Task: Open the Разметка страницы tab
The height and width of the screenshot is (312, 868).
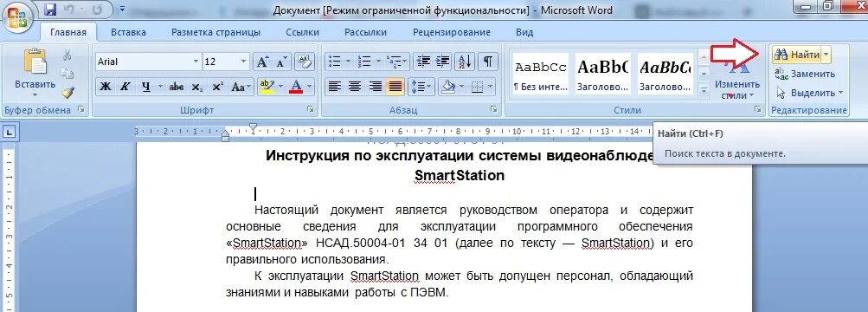Action: pyautogui.click(x=215, y=32)
